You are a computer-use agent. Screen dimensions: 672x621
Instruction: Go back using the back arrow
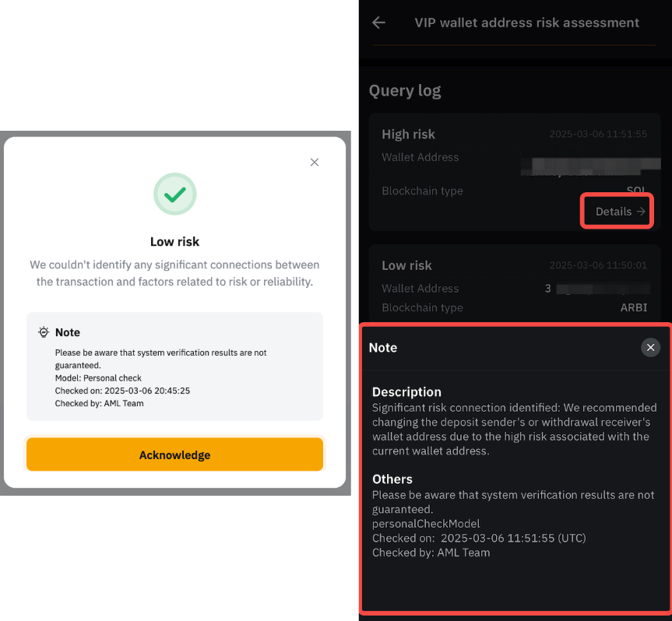(378, 23)
